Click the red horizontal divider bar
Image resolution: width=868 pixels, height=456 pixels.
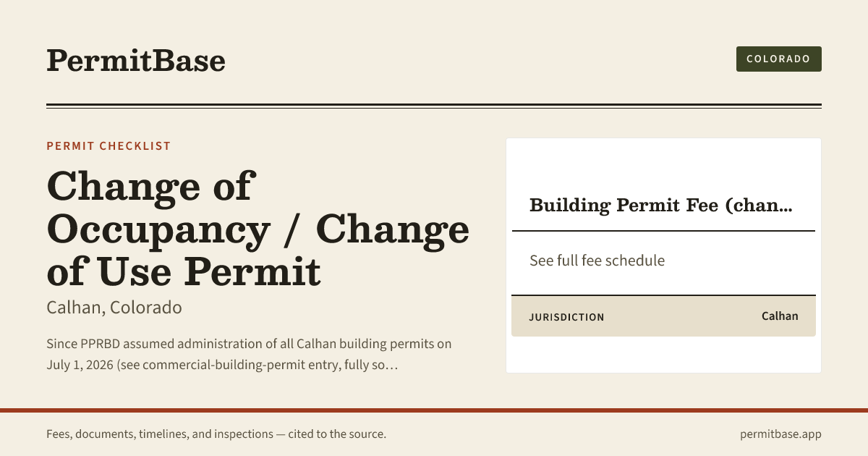434,410
